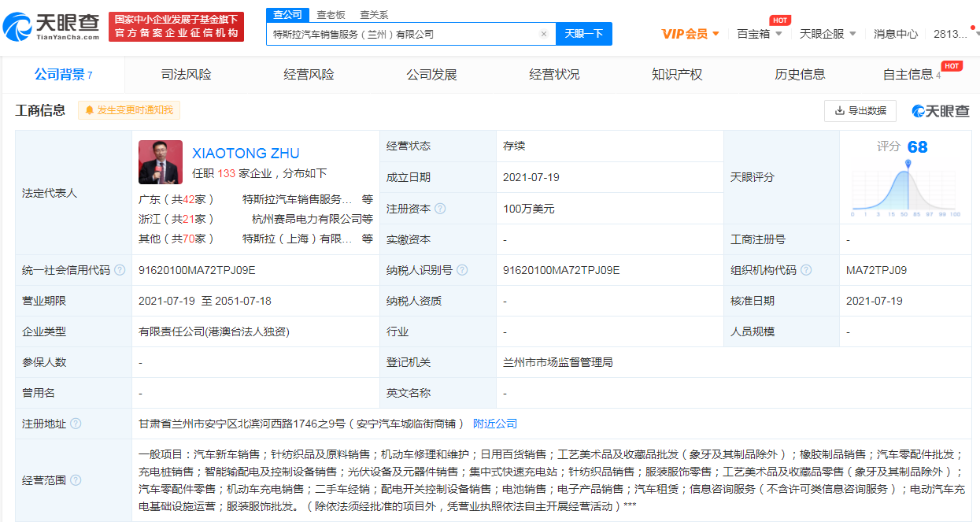
Task: Switch to 知识产权 tab
Action: point(677,75)
